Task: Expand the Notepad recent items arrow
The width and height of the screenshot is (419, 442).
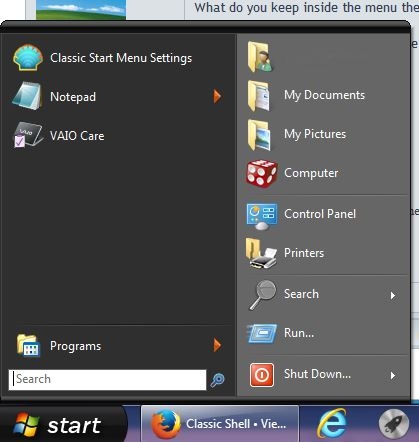Action: [x=217, y=96]
